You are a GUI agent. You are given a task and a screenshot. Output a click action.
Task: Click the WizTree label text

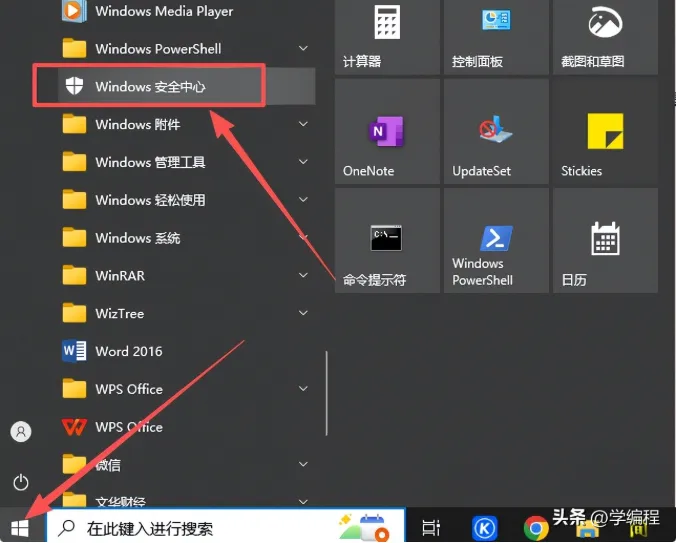coord(119,314)
